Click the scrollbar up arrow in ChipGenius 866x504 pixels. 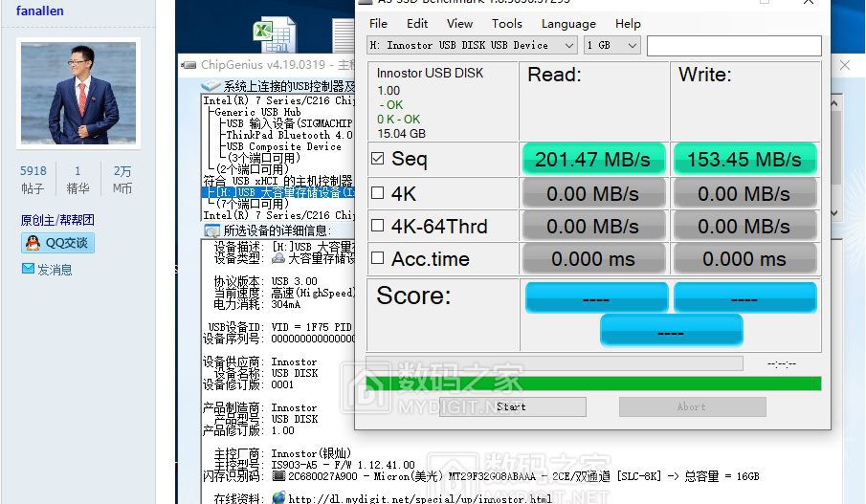[834, 103]
